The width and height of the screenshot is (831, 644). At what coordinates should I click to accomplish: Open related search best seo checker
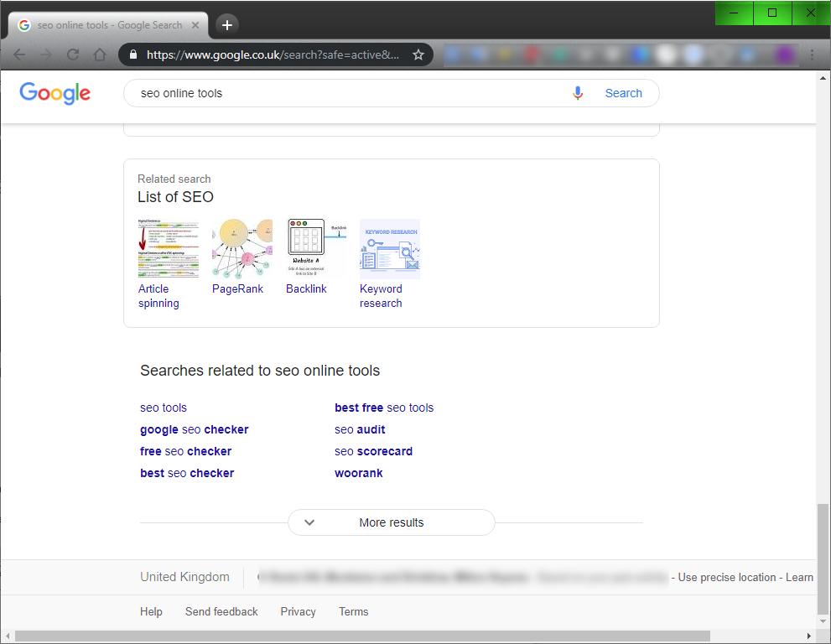[186, 473]
